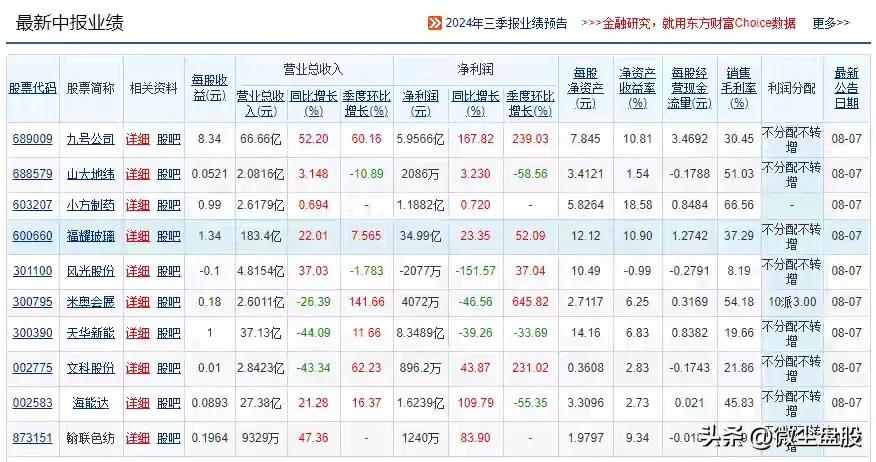Screen dimensions: 876x462
Task: Open 详细 for 海能达
Action: tap(138, 403)
